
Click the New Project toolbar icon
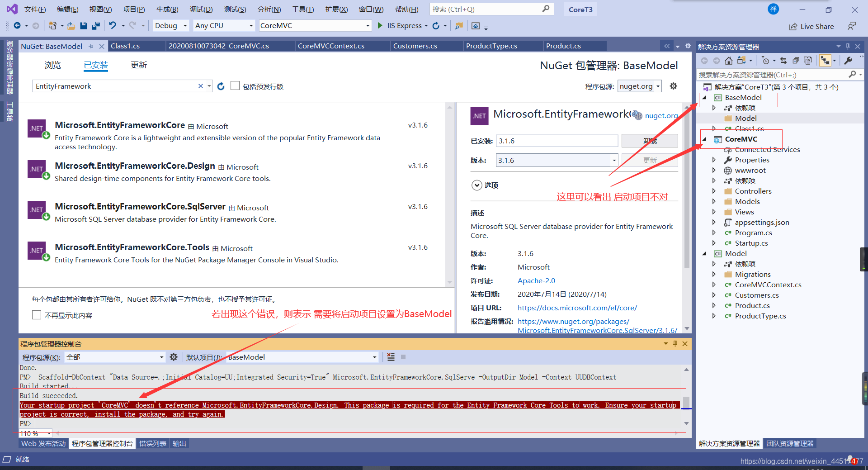(x=53, y=26)
